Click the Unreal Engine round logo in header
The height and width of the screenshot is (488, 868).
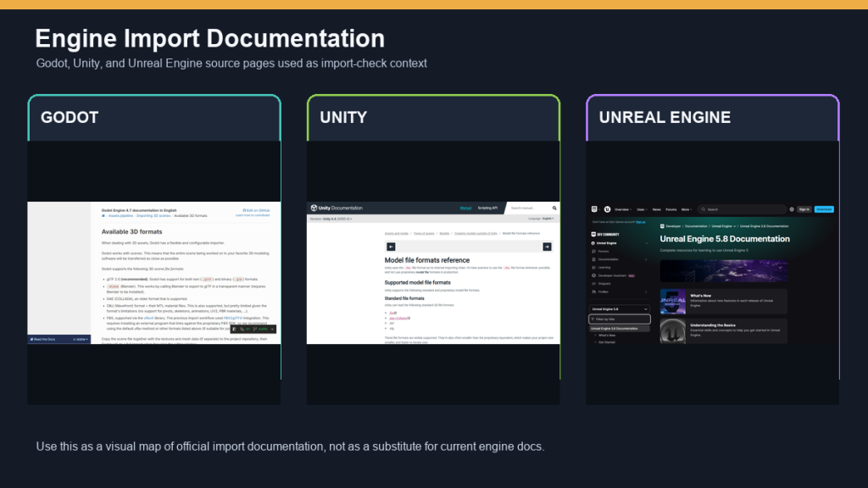(x=607, y=209)
